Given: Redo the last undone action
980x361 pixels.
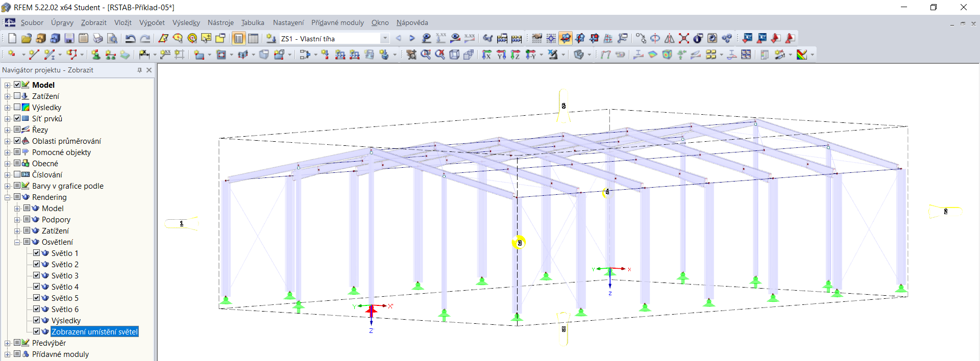Looking at the screenshot, I should point(145,38).
